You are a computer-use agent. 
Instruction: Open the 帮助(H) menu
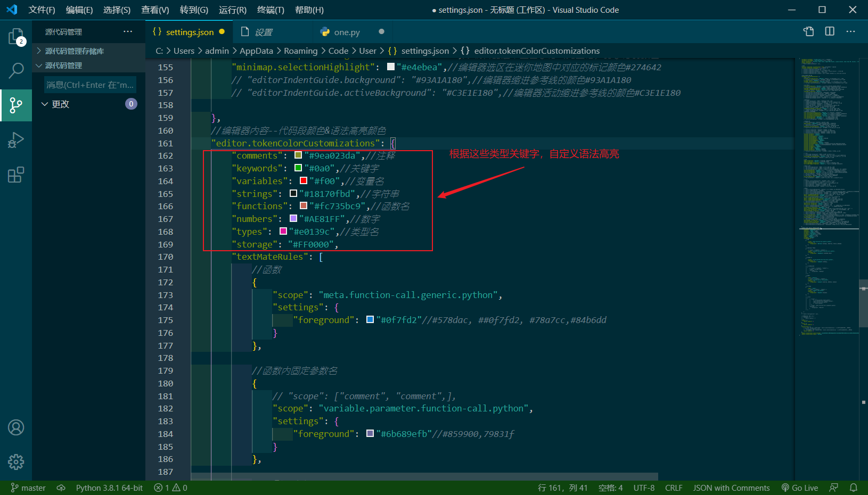(309, 10)
